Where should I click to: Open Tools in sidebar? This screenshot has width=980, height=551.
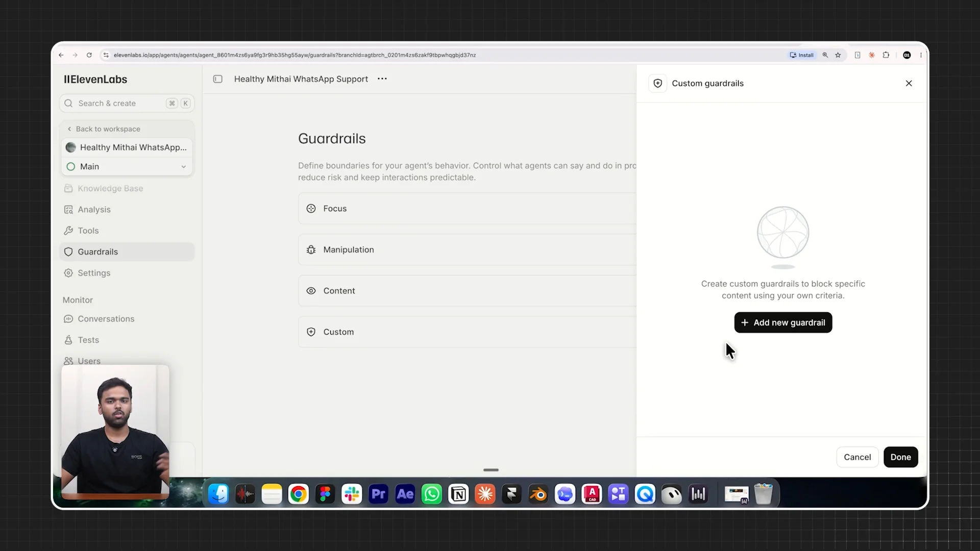[127, 231]
